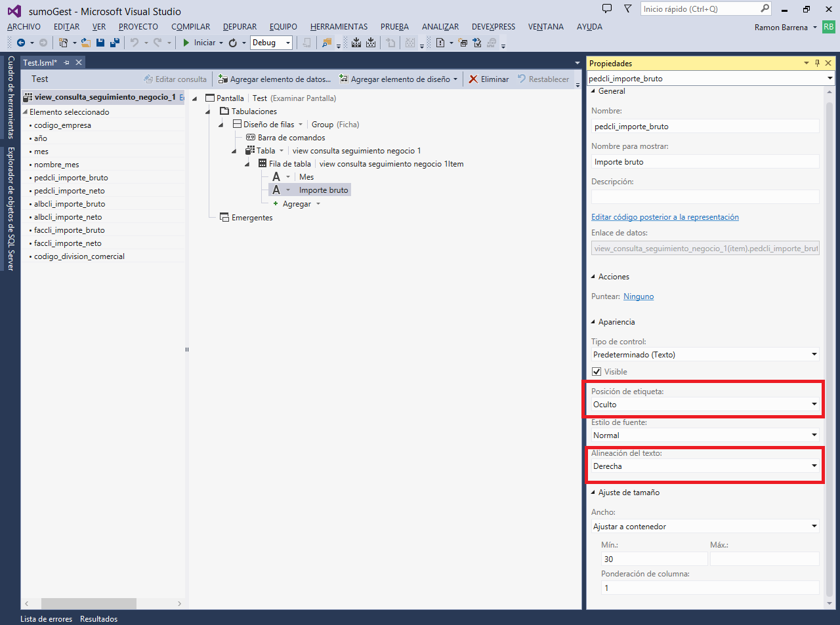
Task: Edit the Mín. width value field
Action: point(653,558)
